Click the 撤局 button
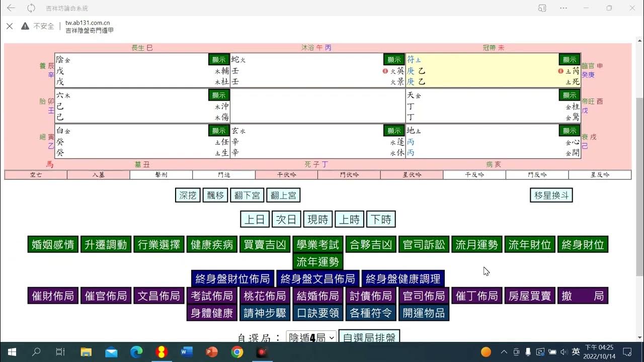 583,296
